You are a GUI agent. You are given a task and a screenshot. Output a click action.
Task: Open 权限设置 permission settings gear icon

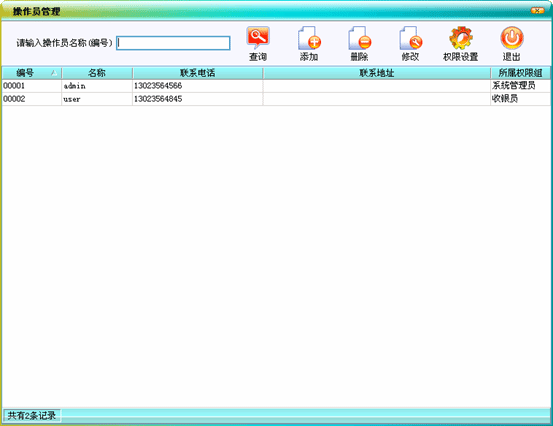(x=461, y=37)
